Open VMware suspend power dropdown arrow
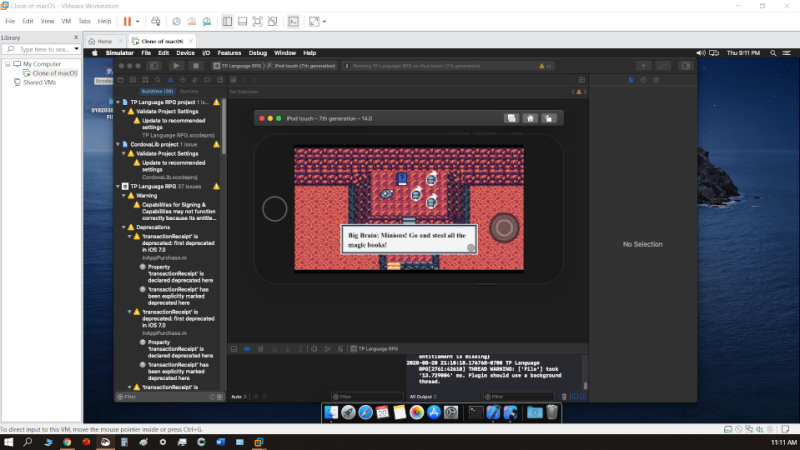The image size is (800, 450). pos(137,21)
